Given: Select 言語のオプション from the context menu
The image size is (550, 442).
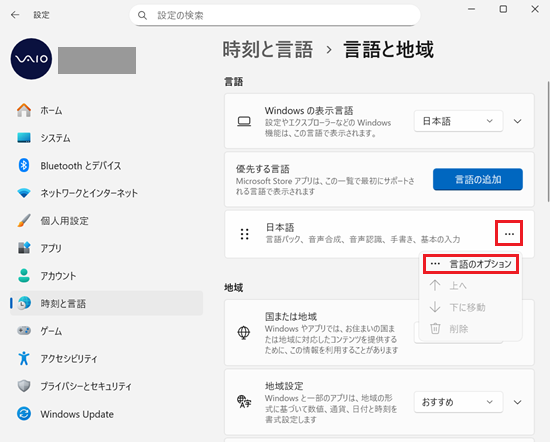Looking at the screenshot, I should coord(471,264).
